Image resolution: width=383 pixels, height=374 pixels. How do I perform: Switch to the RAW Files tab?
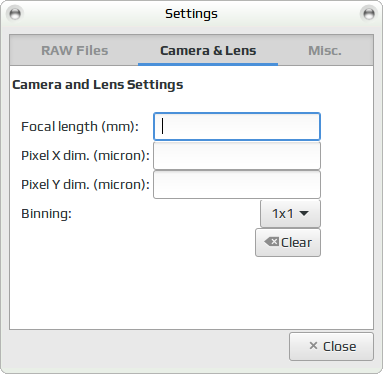pyautogui.click(x=75, y=51)
